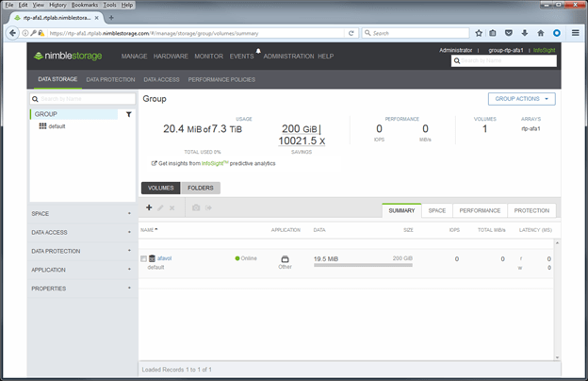Open the SPACE tab of the volume table
Image resolution: width=588 pixels, height=381 pixels.
pos(437,210)
